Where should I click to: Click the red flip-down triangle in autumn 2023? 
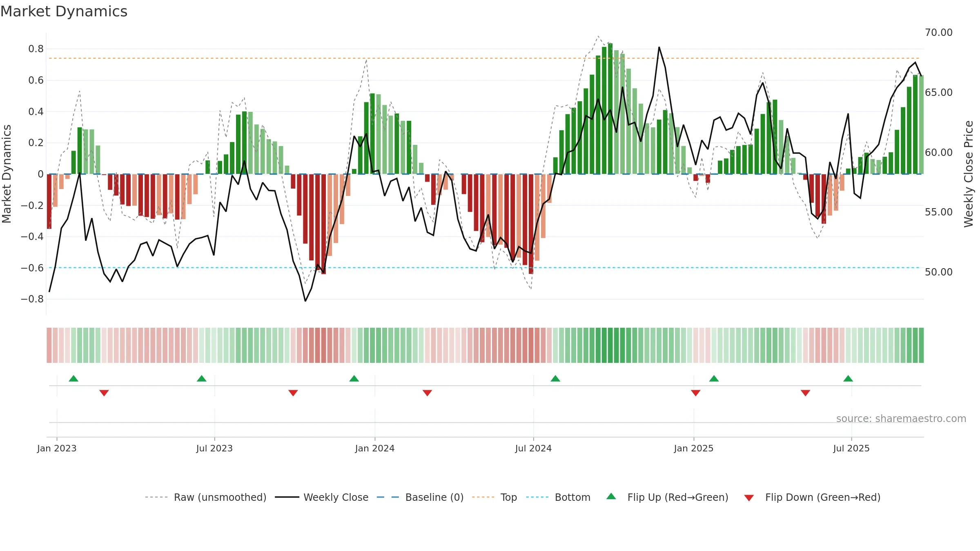[293, 393]
